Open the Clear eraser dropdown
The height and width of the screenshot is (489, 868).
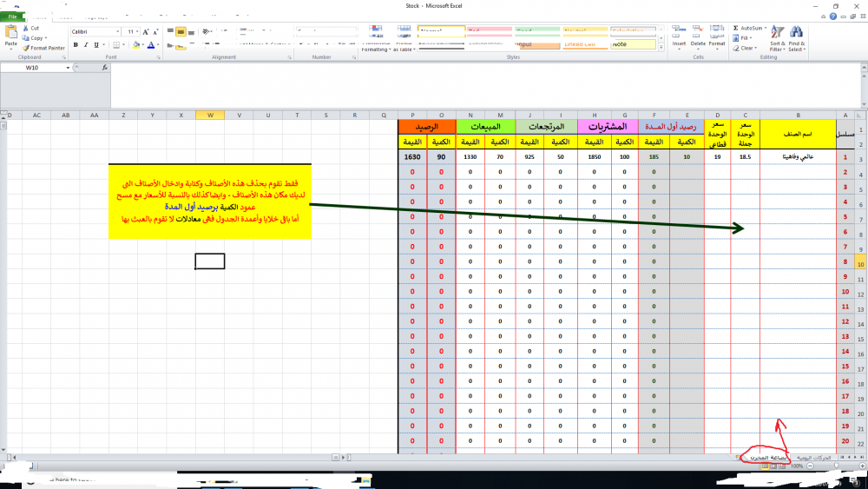(x=745, y=48)
